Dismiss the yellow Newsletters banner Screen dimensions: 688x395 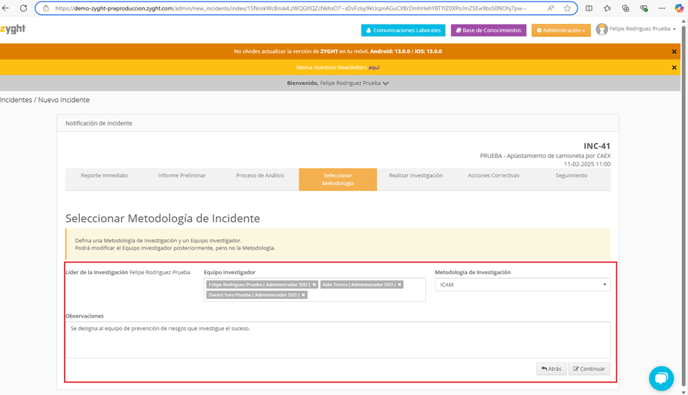(674, 68)
